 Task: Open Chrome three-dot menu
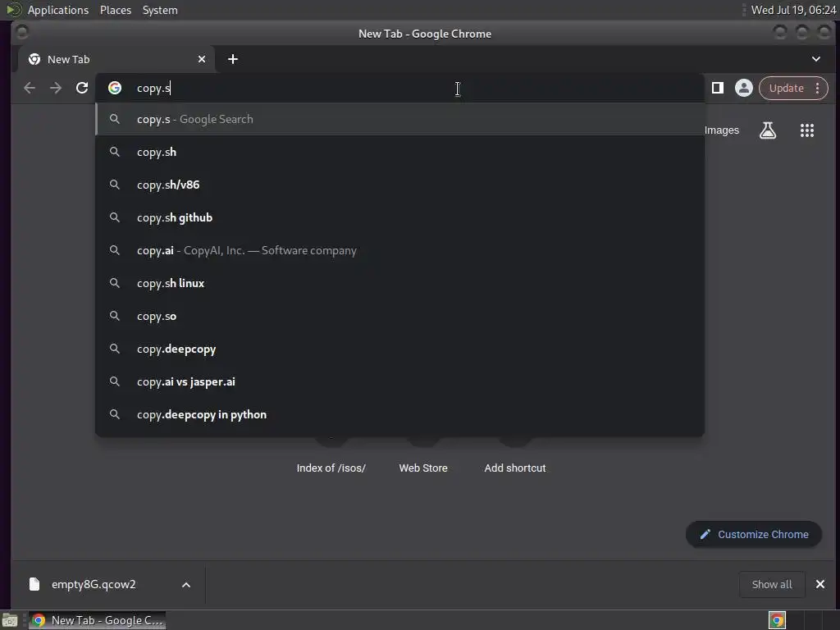pyautogui.click(x=818, y=88)
